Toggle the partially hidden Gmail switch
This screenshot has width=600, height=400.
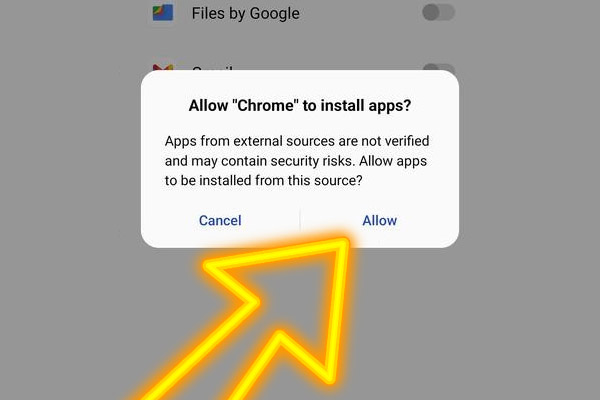tap(439, 67)
